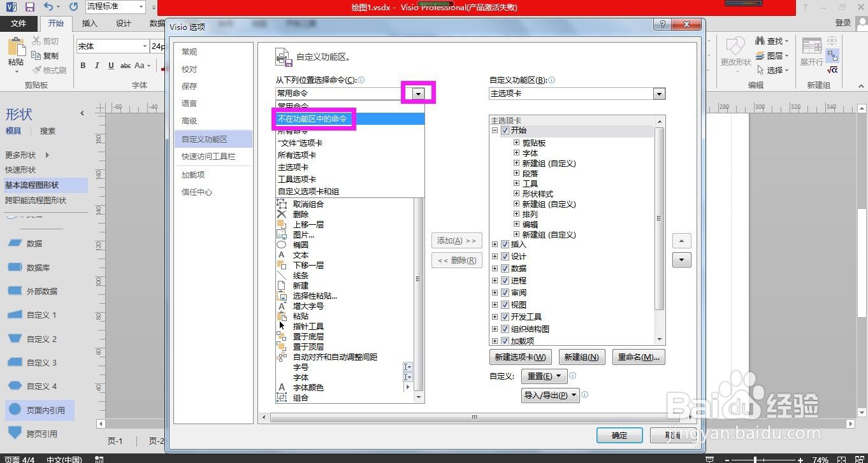Click the Select (选择) tool icon
868x463 pixels.
coord(760,70)
